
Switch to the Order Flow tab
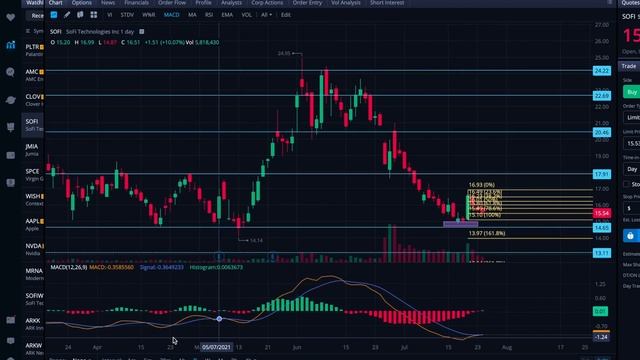[x=172, y=3]
